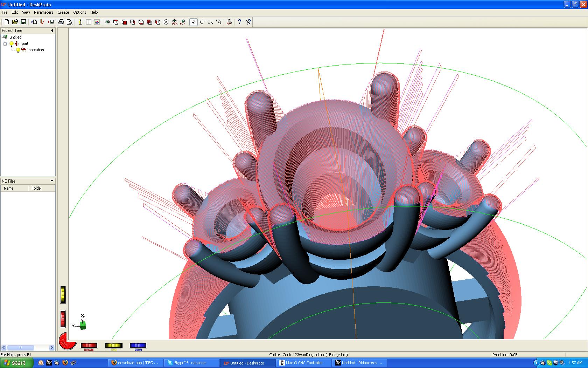Screen dimensions: 588x368
Task: Click the blue ZOOM thumbwheel
Action: pos(138,346)
